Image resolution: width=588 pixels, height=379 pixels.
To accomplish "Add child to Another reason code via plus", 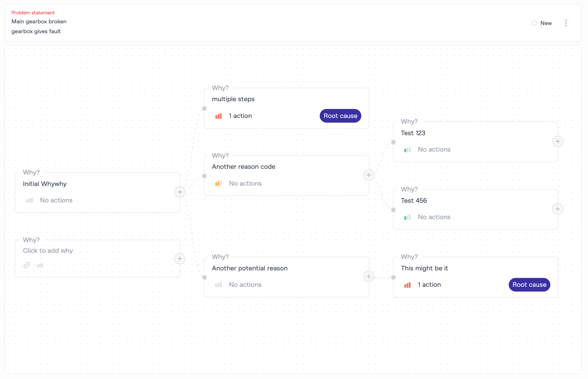I will [369, 175].
